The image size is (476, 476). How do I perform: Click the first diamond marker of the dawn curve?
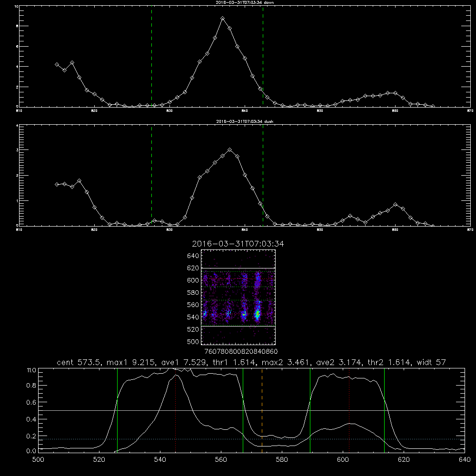[57, 64]
